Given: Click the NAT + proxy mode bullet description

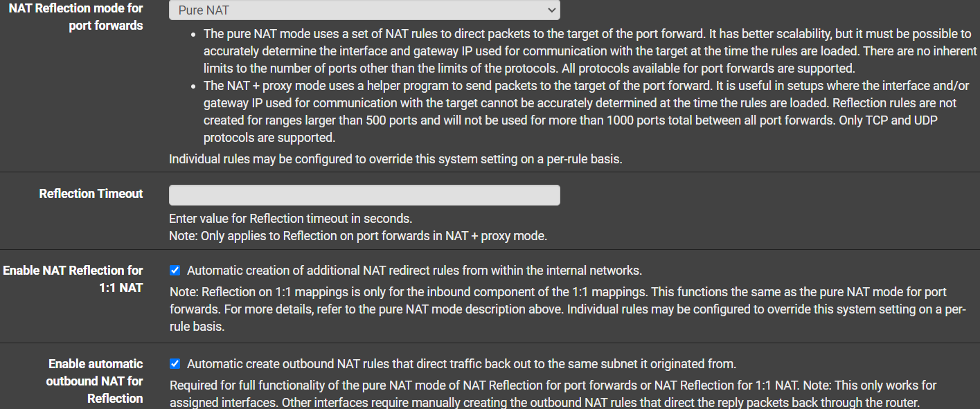Looking at the screenshot, I should point(579,111).
